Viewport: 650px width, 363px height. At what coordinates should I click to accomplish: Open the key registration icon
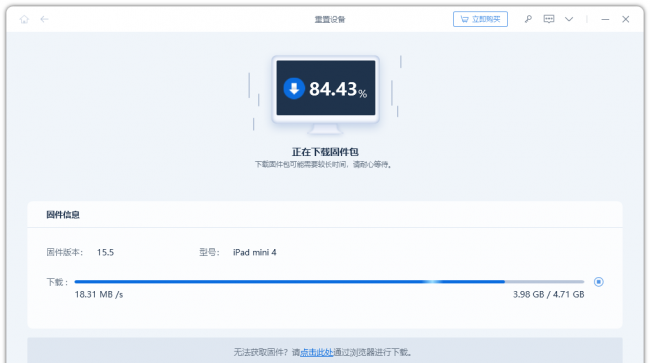click(528, 19)
